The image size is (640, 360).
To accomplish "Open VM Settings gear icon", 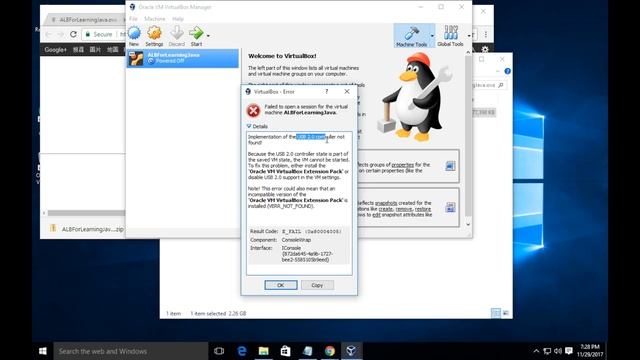I will coord(154,36).
